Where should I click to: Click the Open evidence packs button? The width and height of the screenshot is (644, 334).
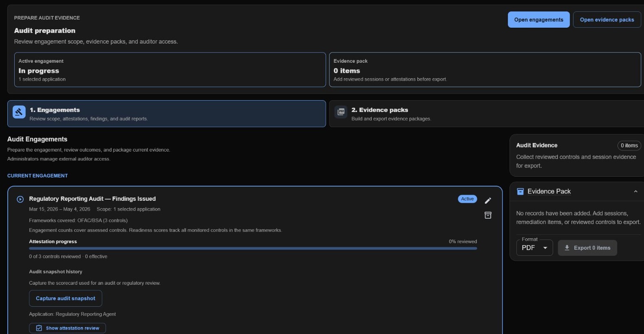point(607,20)
